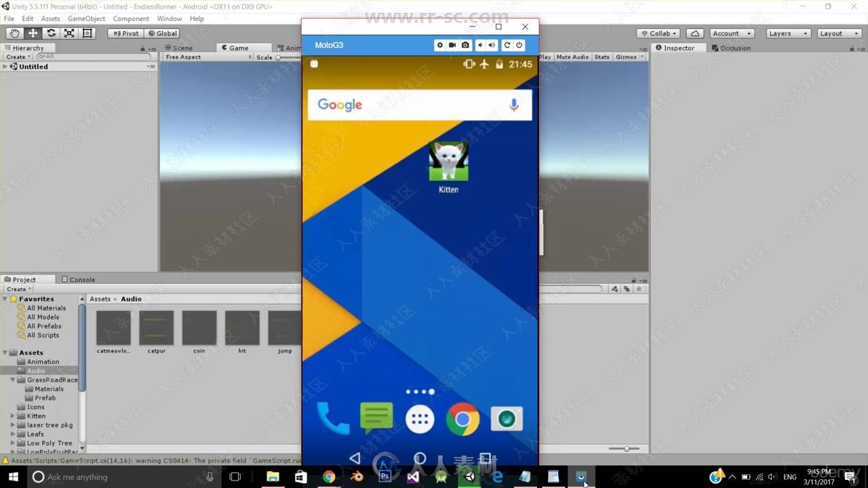Open the Layers dropdown
The height and width of the screenshot is (488, 868).
(x=788, y=33)
